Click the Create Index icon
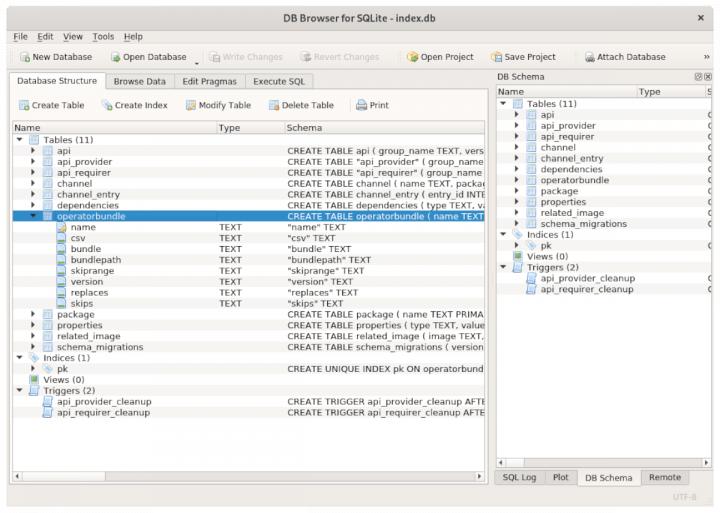The height and width of the screenshot is (513, 720). tap(107, 105)
